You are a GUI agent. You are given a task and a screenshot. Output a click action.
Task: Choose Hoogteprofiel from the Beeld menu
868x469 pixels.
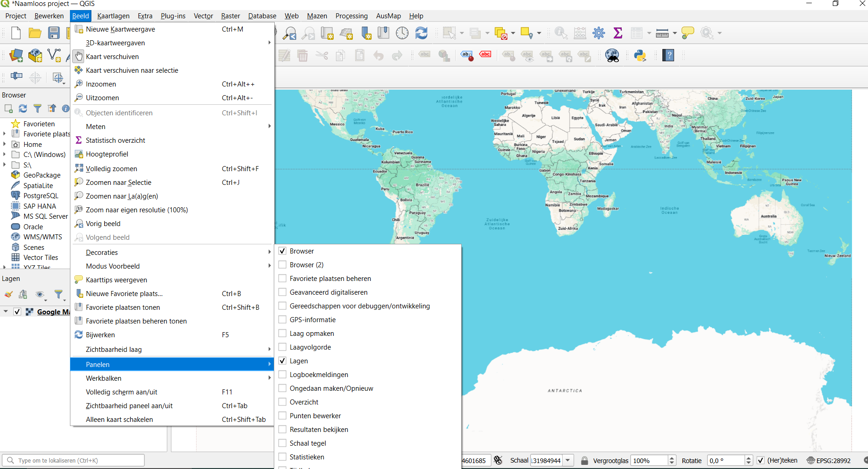point(107,154)
